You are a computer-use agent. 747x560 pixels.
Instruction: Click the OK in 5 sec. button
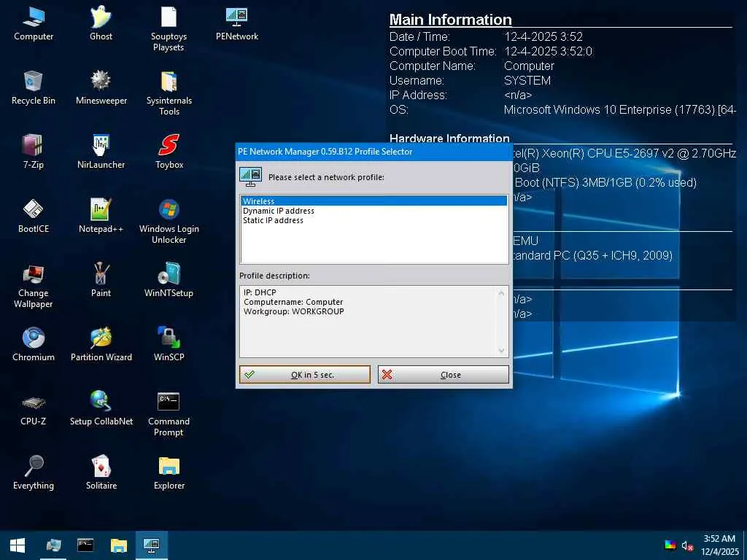point(305,375)
